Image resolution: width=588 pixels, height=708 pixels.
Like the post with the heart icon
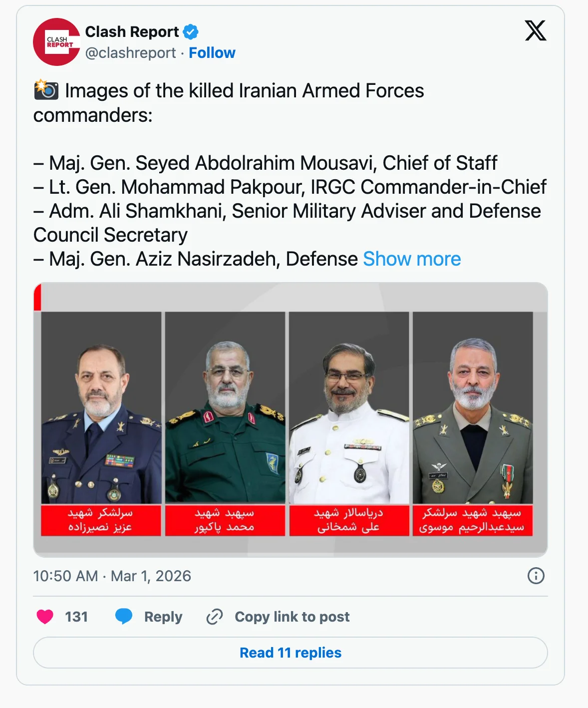point(45,617)
